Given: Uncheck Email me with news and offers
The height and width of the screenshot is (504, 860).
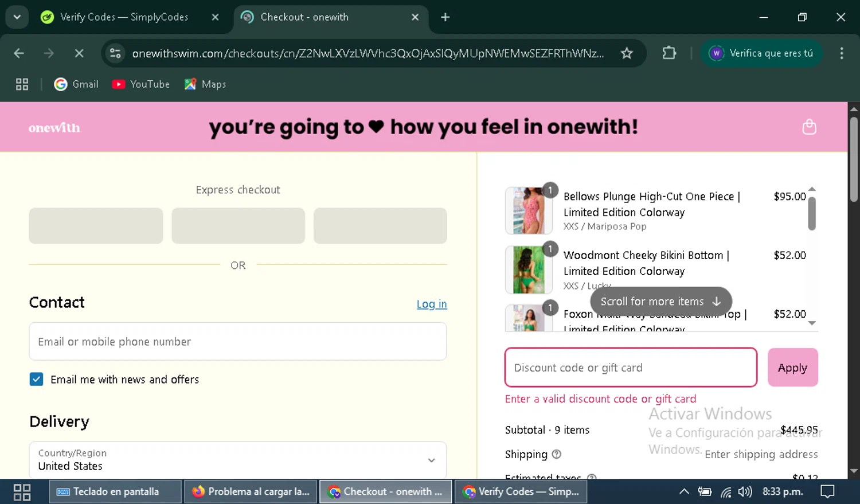Looking at the screenshot, I should tap(36, 379).
